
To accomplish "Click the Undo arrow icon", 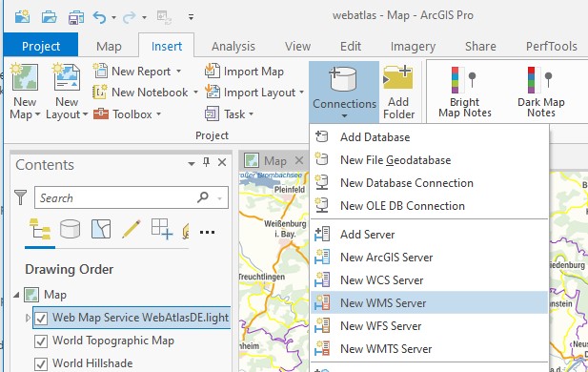I will click(x=99, y=17).
